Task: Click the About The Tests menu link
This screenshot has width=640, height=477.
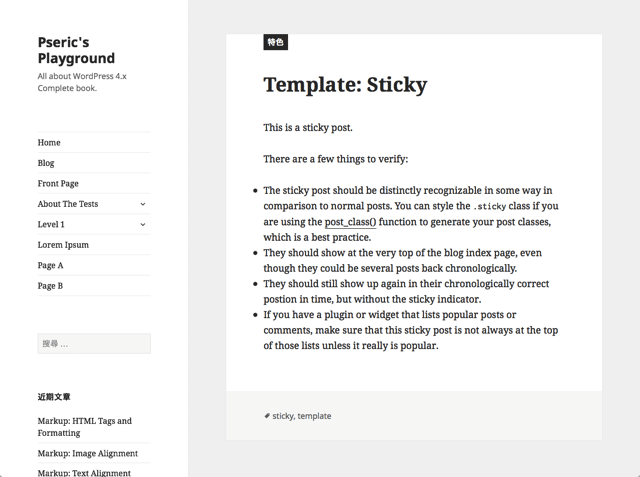Action: click(68, 204)
